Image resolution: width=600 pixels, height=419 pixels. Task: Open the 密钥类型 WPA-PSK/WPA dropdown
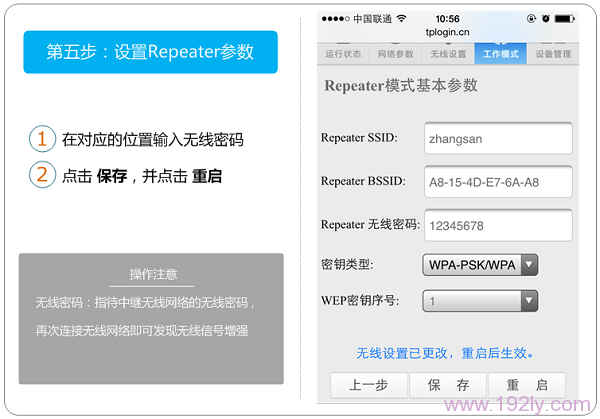pyautogui.click(x=482, y=265)
